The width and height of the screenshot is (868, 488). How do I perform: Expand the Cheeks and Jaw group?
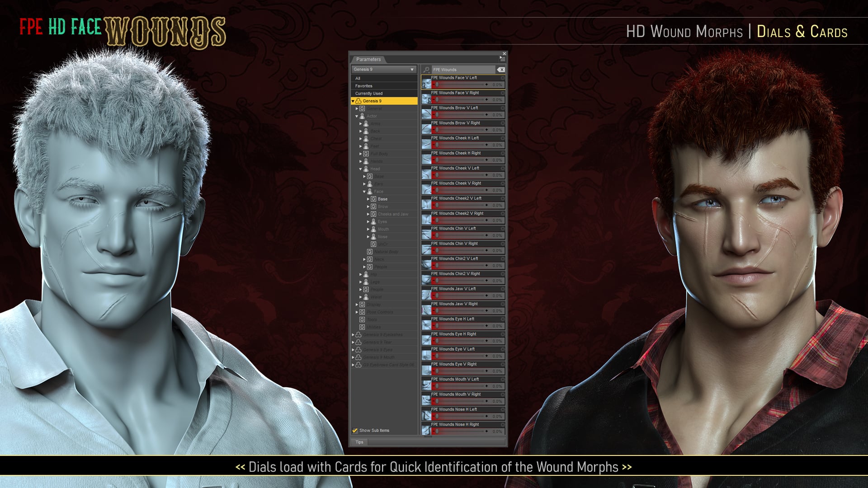(368, 214)
